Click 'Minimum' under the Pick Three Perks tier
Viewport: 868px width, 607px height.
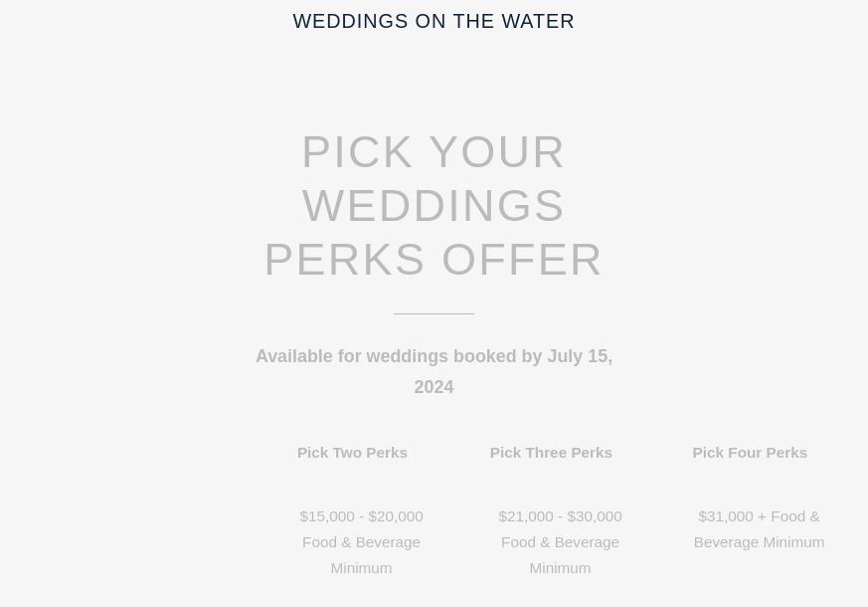pyautogui.click(x=560, y=568)
